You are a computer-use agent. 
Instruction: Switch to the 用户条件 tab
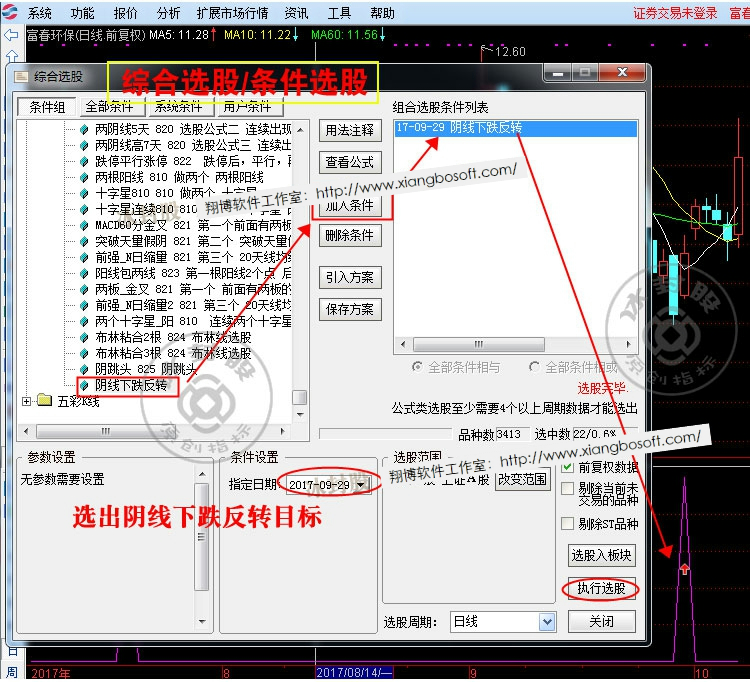tap(250, 106)
